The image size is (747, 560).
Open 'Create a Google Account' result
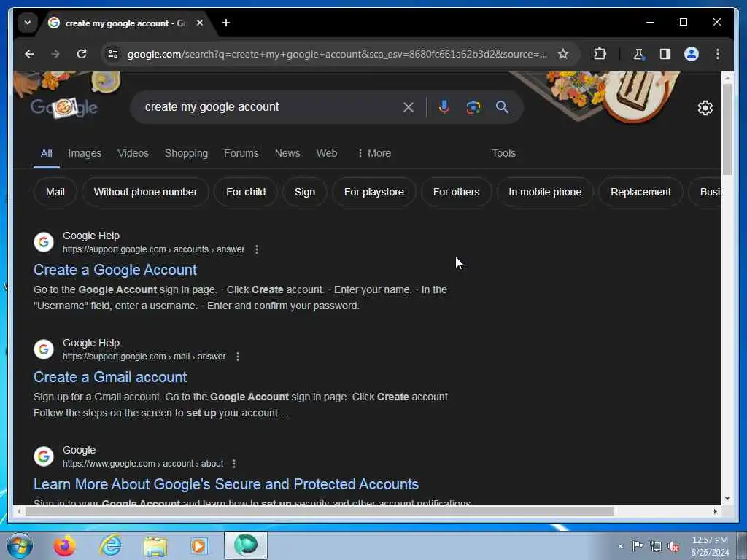pyautogui.click(x=115, y=270)
